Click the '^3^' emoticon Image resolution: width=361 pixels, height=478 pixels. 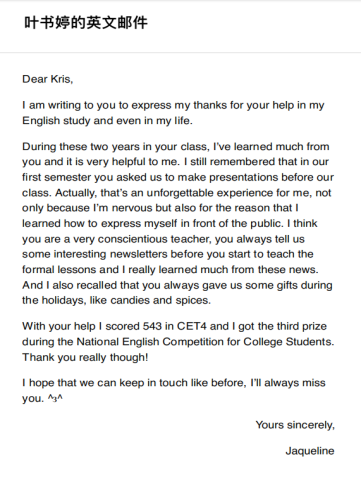coord(55,398)
